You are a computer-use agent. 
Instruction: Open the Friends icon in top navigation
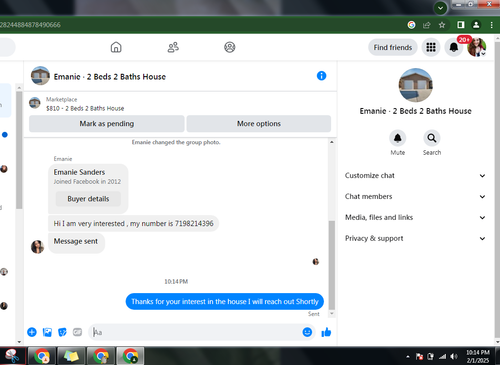click(x=173, y=47)
